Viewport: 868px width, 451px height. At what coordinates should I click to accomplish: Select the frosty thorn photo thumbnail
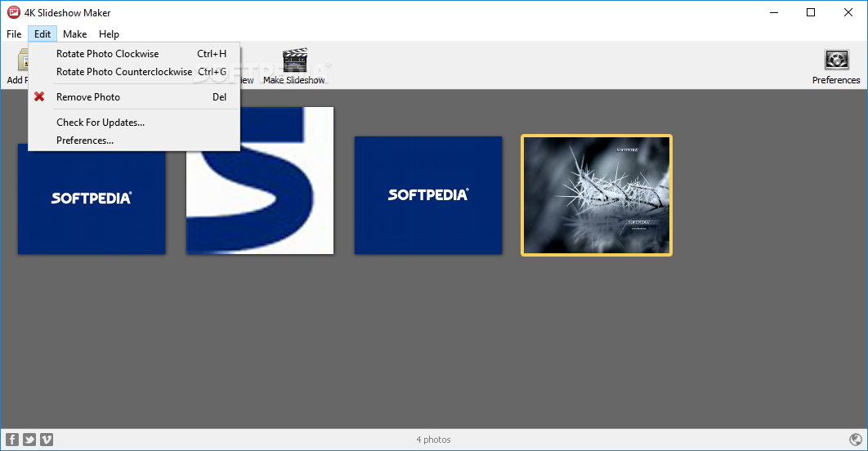click(597, 195)
